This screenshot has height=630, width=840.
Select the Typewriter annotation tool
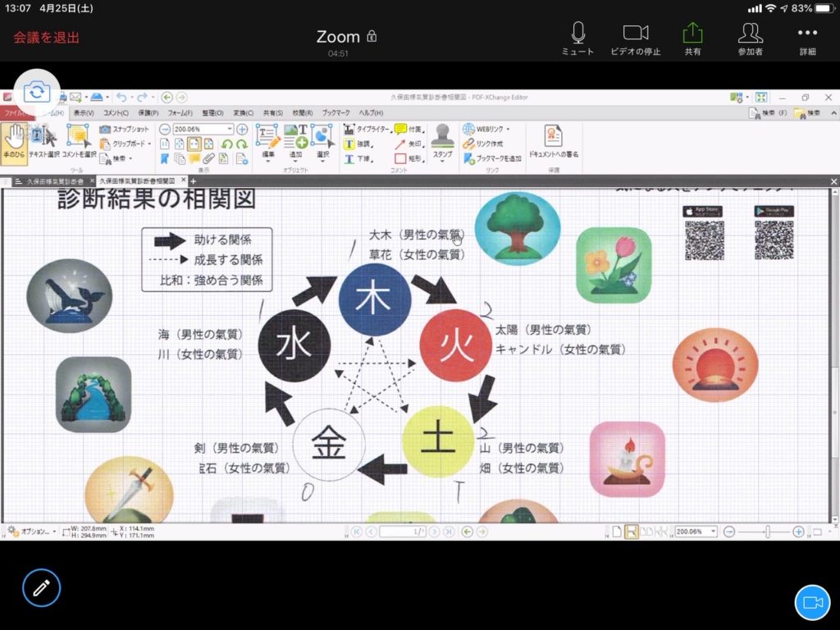[367, 130]
